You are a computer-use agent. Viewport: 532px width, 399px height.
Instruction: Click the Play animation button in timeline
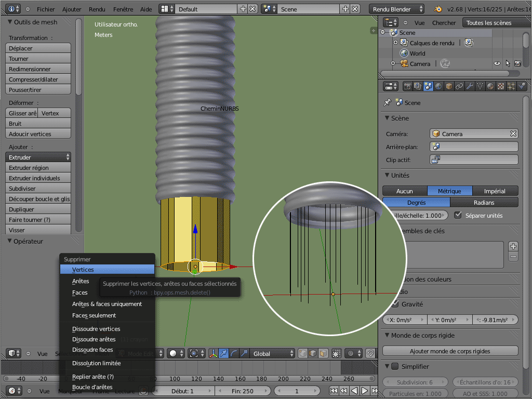pyautogui.click(x=364, y=391)
